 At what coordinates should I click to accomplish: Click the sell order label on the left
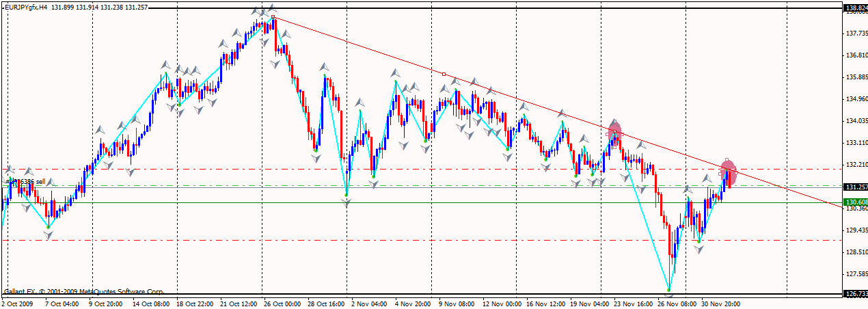(x=26, y=182)
